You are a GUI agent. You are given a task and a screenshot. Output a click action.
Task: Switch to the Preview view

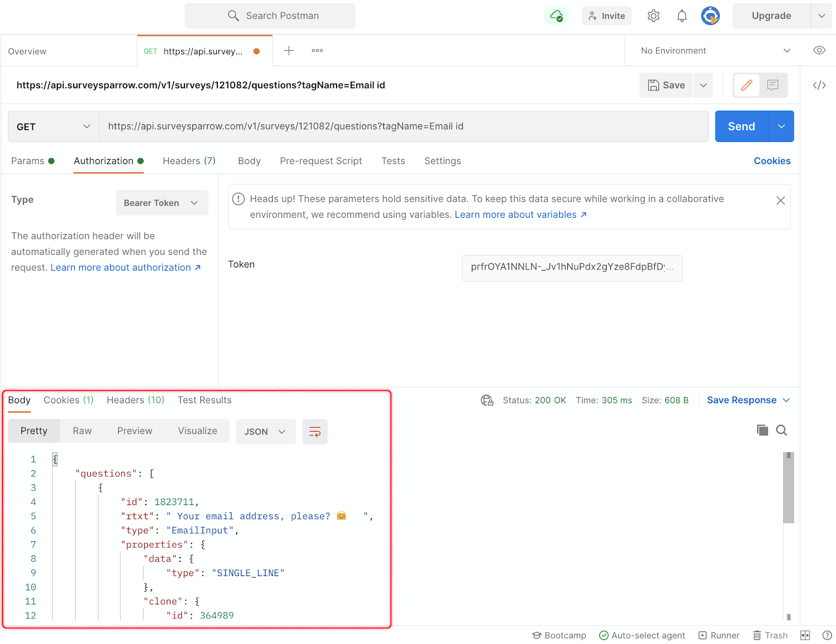tap(135, 431)
